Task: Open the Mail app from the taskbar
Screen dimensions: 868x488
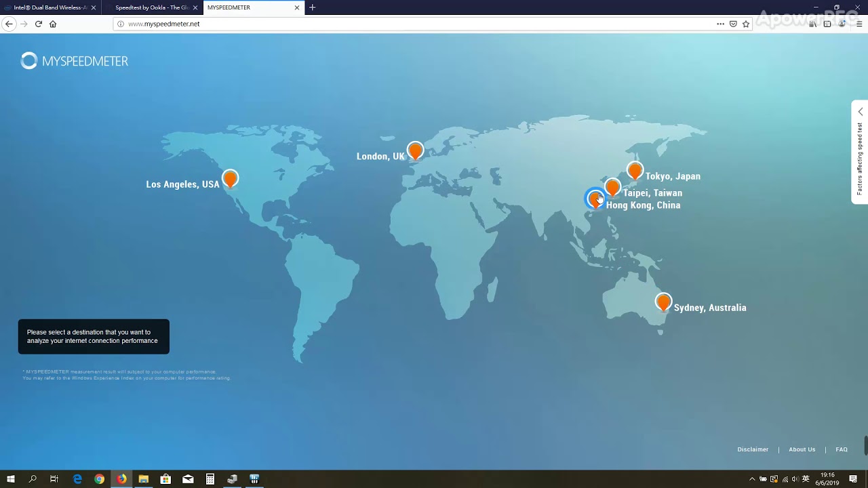Action: click(x=188, y=479)
